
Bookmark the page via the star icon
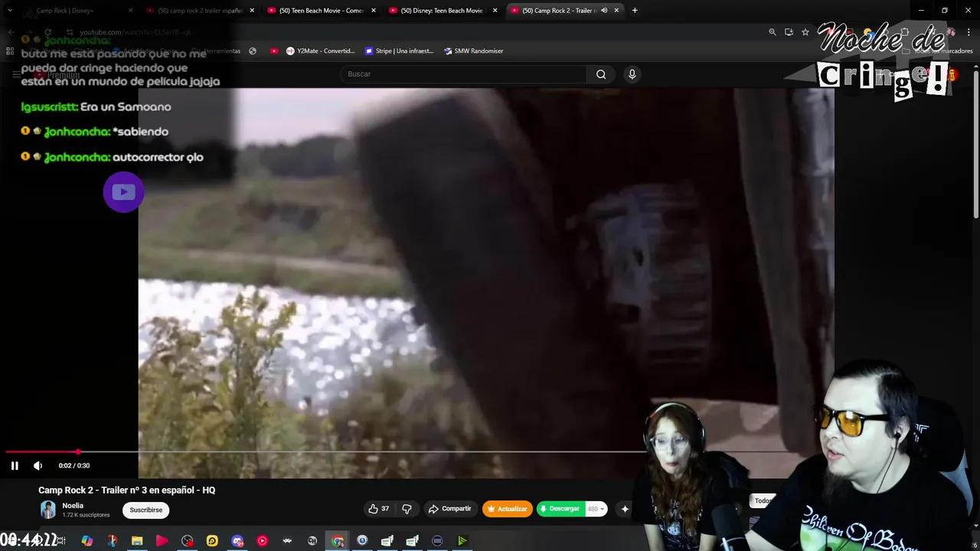click(x=805, y=32)
